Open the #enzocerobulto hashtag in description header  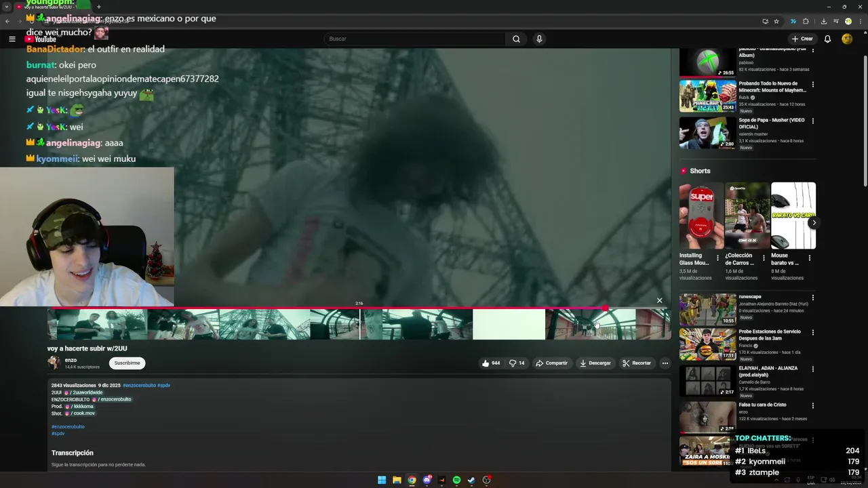click(x=139, y=385)
